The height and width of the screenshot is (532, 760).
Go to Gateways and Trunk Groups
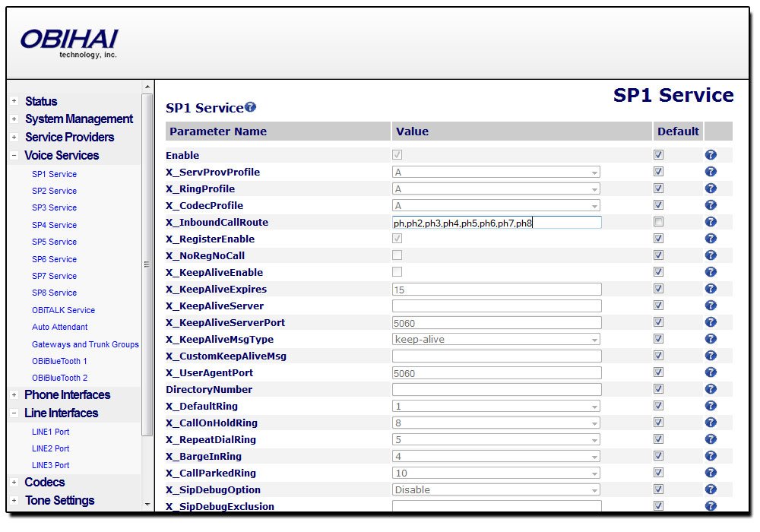pyautogui.click(x=85, y=344)
